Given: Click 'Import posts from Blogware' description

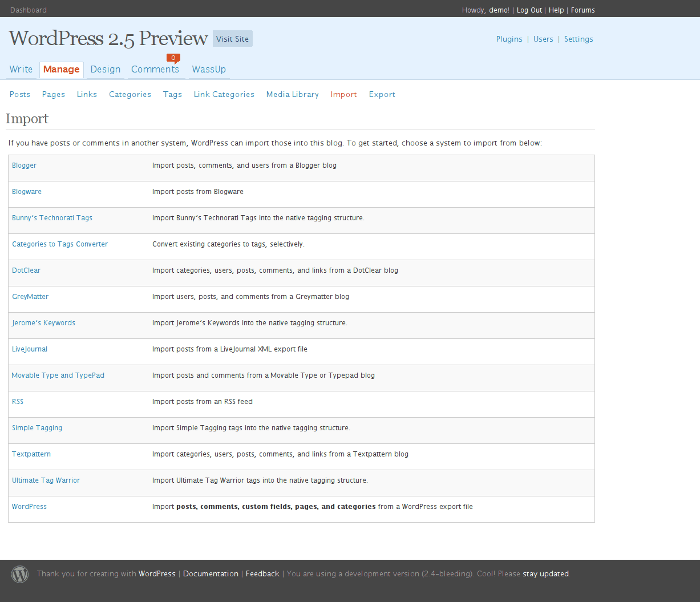Looking at the screenshot, I should (x=198, y=192).
